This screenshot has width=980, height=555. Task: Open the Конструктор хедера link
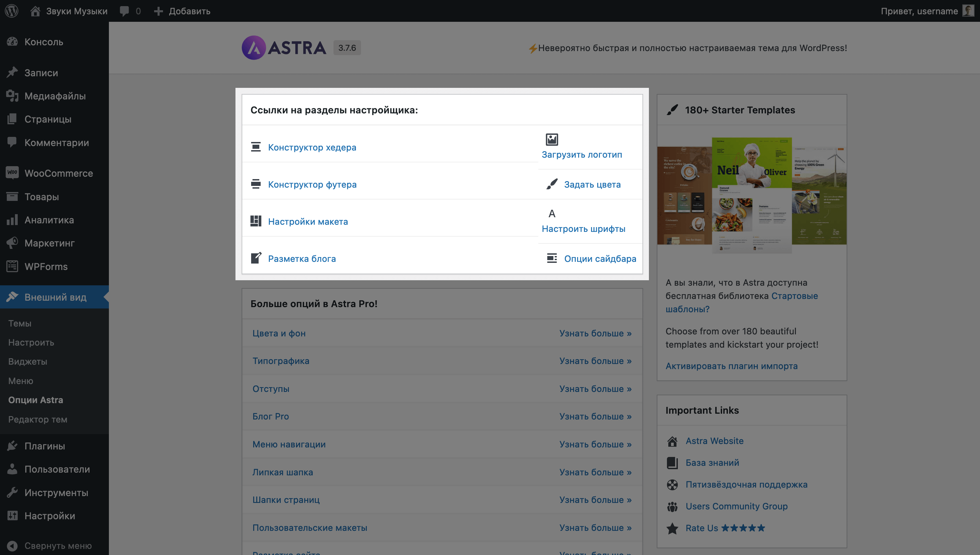(x=312, y=147)
